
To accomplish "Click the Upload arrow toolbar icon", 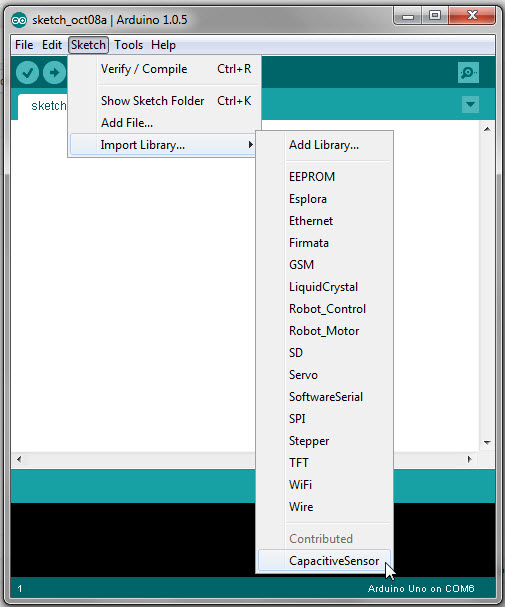I will point(54,72).
